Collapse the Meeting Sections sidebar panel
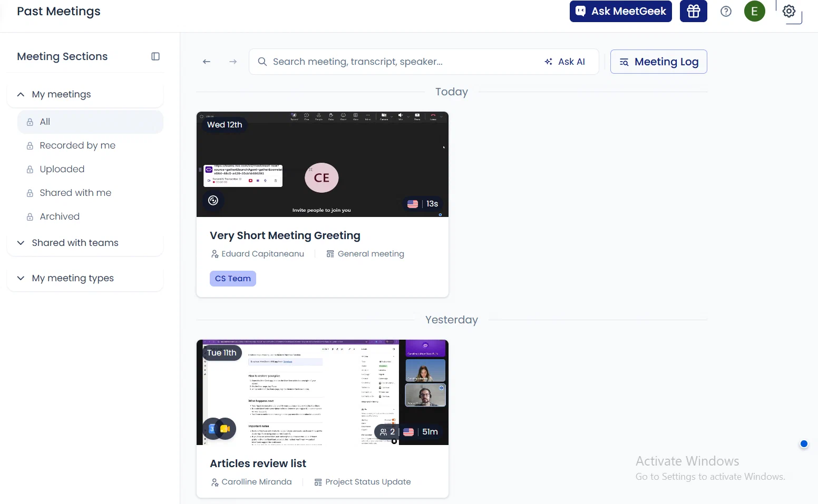Screen dimensions: 818x504 [155, 56]
